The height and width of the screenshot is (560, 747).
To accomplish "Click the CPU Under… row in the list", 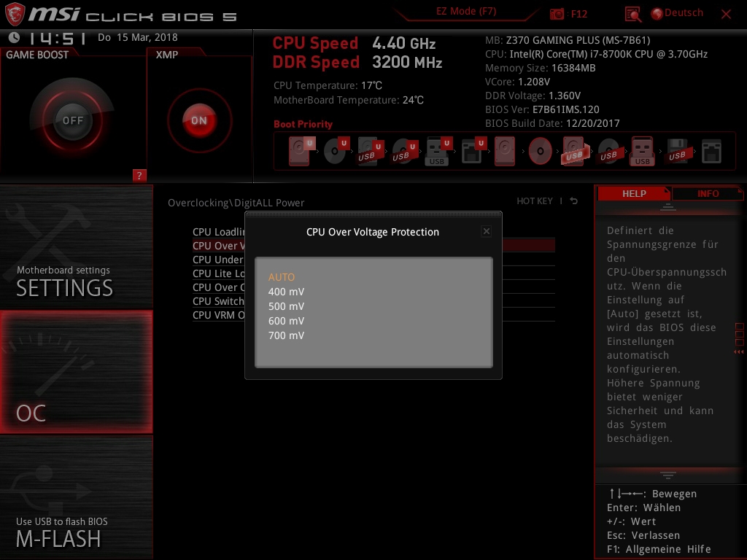I will (218, 260).
